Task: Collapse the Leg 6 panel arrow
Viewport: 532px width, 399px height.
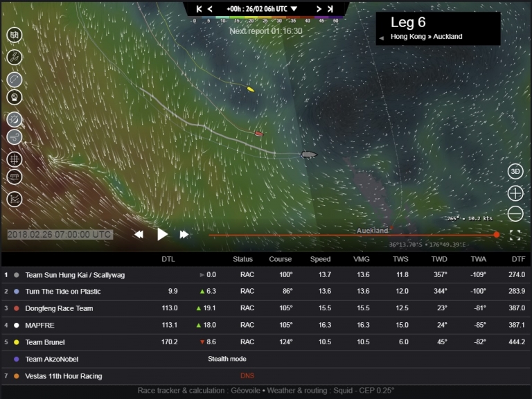Action: tap(382, 38)
